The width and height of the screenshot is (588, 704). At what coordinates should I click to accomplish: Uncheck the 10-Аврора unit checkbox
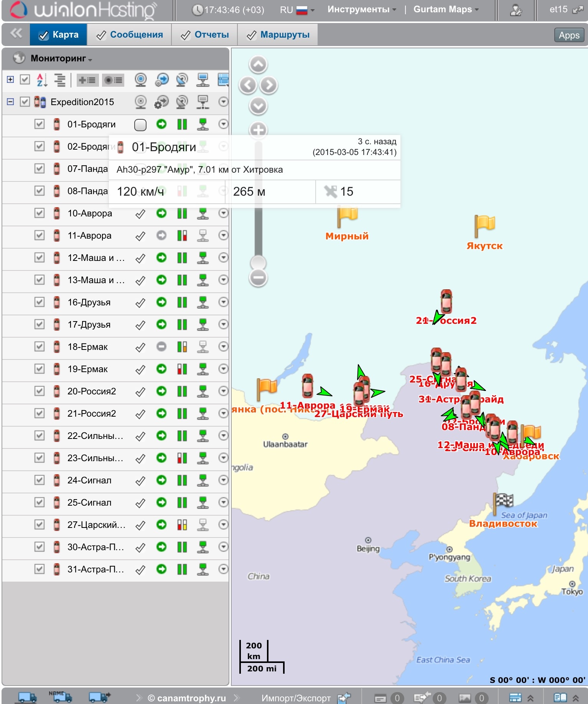coord(40,213)
